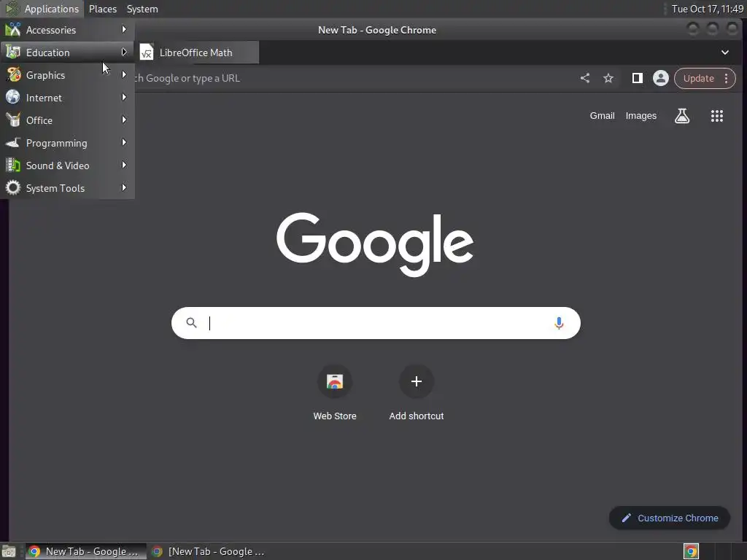Screen dimensions: 747x560
Task: Open the Sound & Video submenu
Action: pyautogui.click(x=67, y=166)
